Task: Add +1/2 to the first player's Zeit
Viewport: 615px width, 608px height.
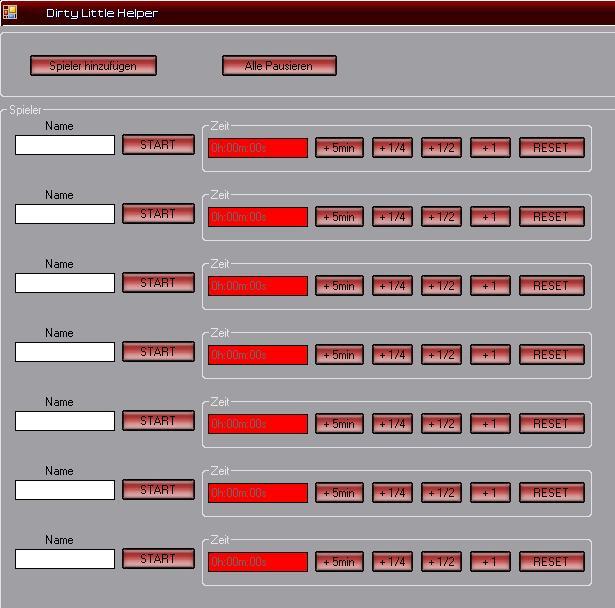Action: point(441,148)
